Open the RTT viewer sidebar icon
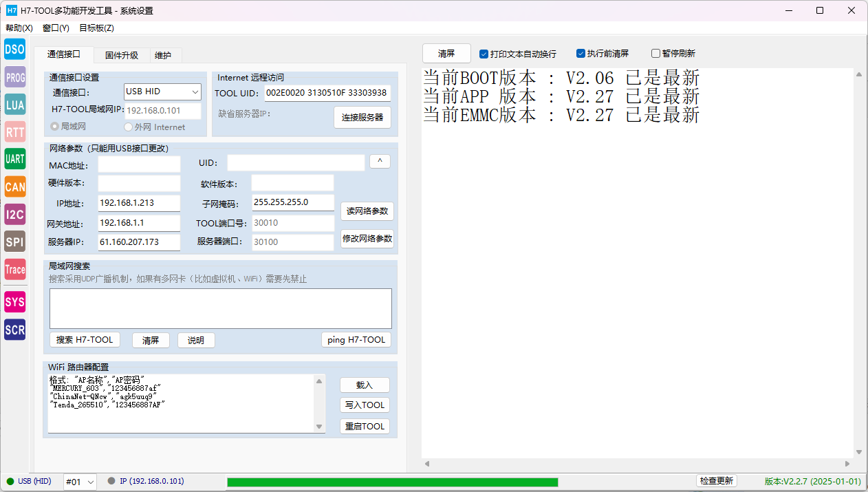The height and width of the screenshot is (492, 868). pyautogui.click(x=14, y=132)
